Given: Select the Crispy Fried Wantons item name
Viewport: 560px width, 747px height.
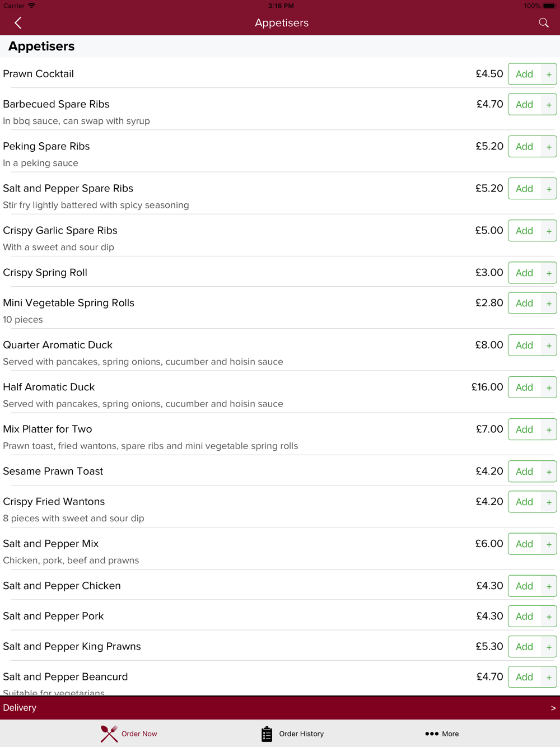Looking at the screenshot, I should [x=54, y=502].
